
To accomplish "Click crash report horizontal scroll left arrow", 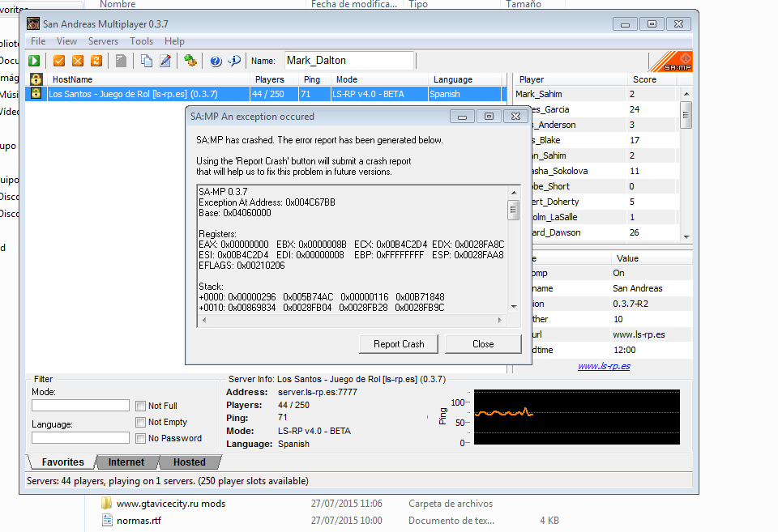I will (x=204, y=321).
